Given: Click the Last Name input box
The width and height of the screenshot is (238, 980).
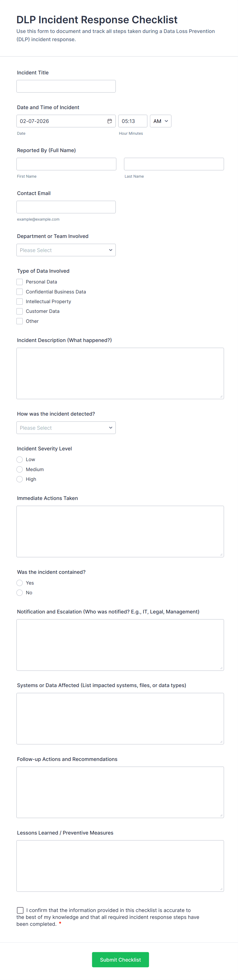Looking at the screenshot, I should point(174,164).
